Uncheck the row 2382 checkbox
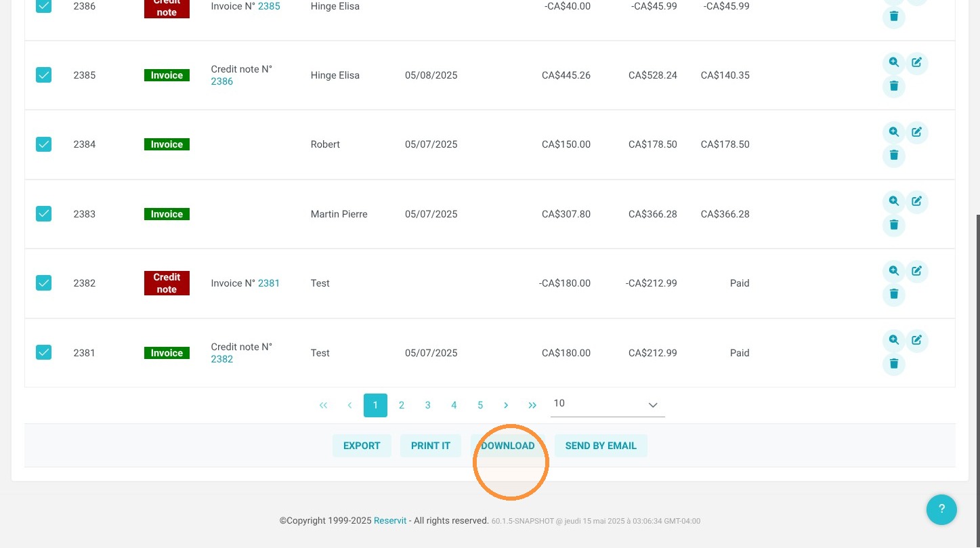 click(43, 283)
